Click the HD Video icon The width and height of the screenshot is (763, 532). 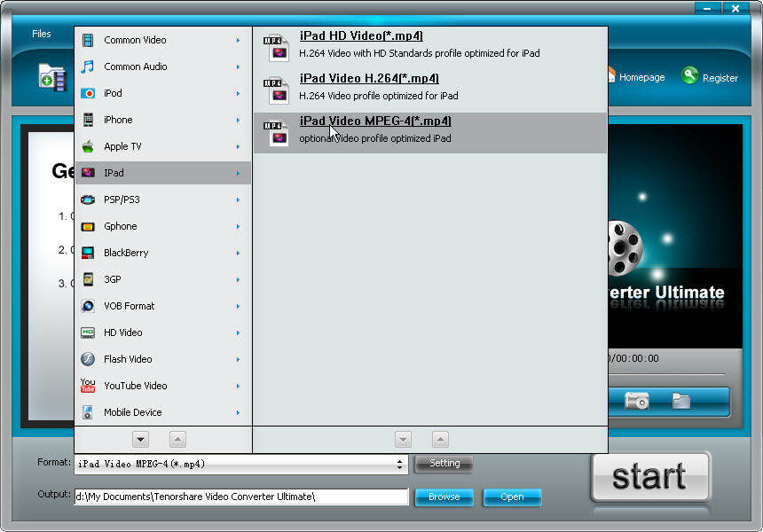[88, 332]
